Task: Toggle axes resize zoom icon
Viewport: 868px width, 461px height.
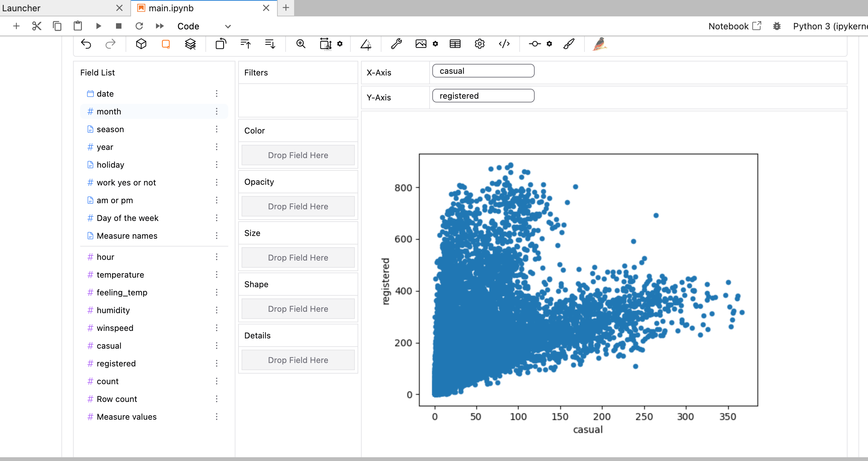Action: coord(301,44)
